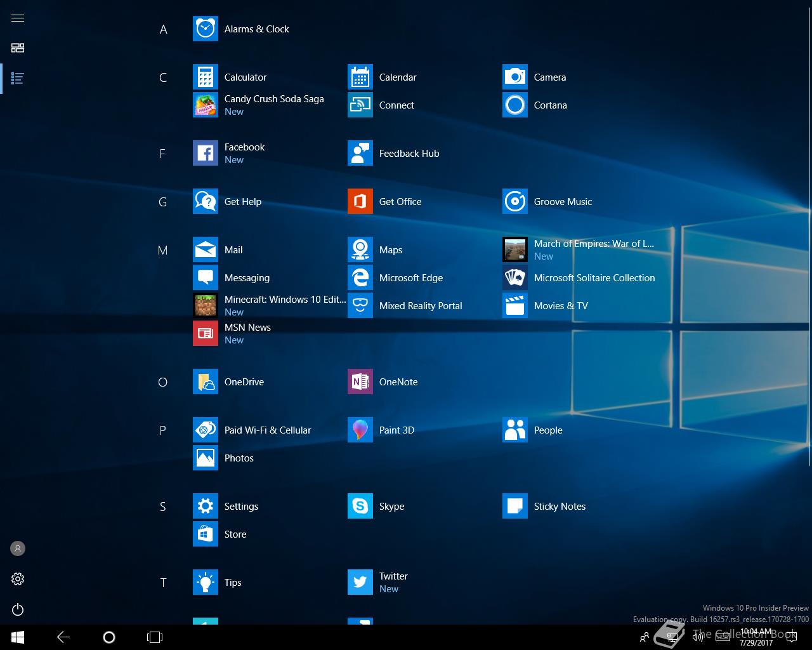This screenshot has height=650, width=812.
Task: Launch the Facebook app icon
Action: [x=206, y=154]
